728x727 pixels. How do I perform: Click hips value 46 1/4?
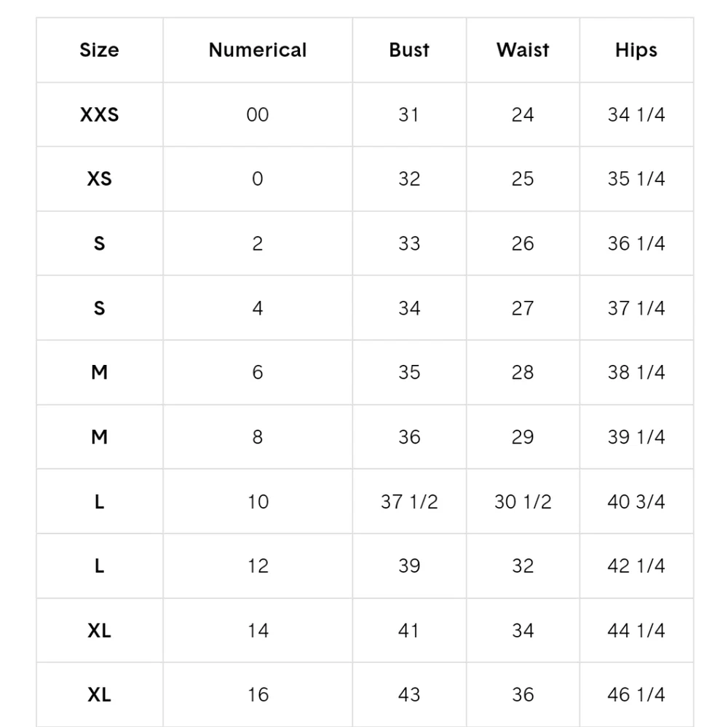click(x=636, y=695)
